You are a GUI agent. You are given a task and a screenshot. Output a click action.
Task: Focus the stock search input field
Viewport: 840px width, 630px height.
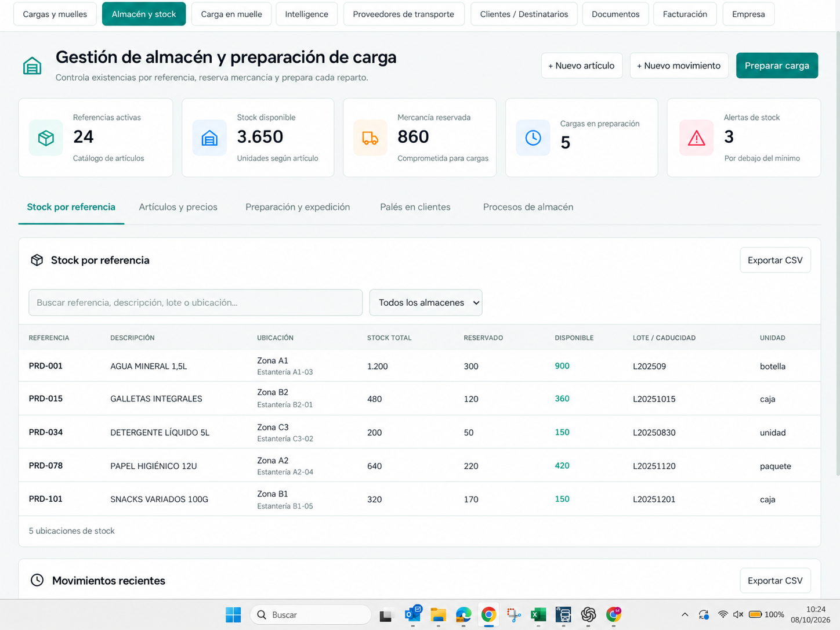(195, 302)
